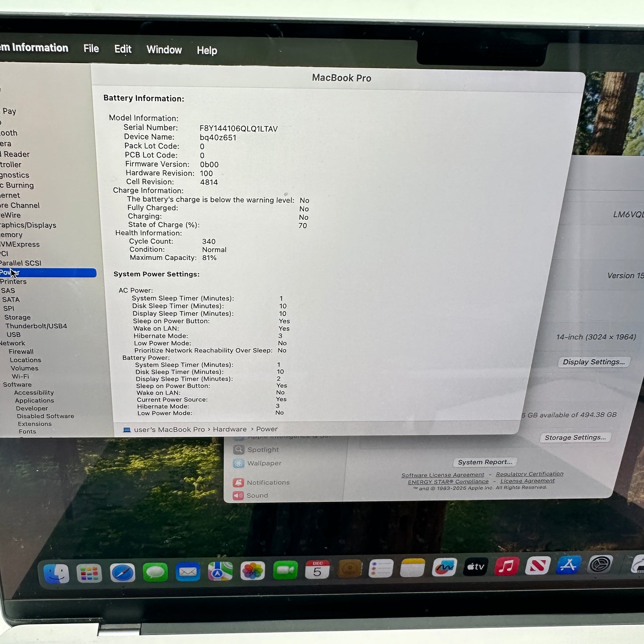This screenshot has height=644, width=644.
Task: Select Wallpaper in System Settings sidebar
Action: [x=264, y=464]
